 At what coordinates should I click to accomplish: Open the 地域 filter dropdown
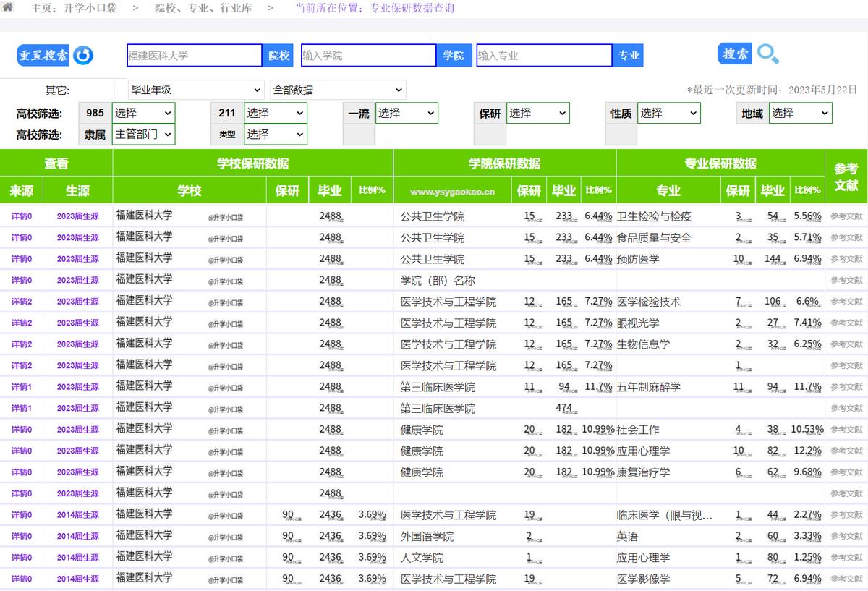(800, 113)
